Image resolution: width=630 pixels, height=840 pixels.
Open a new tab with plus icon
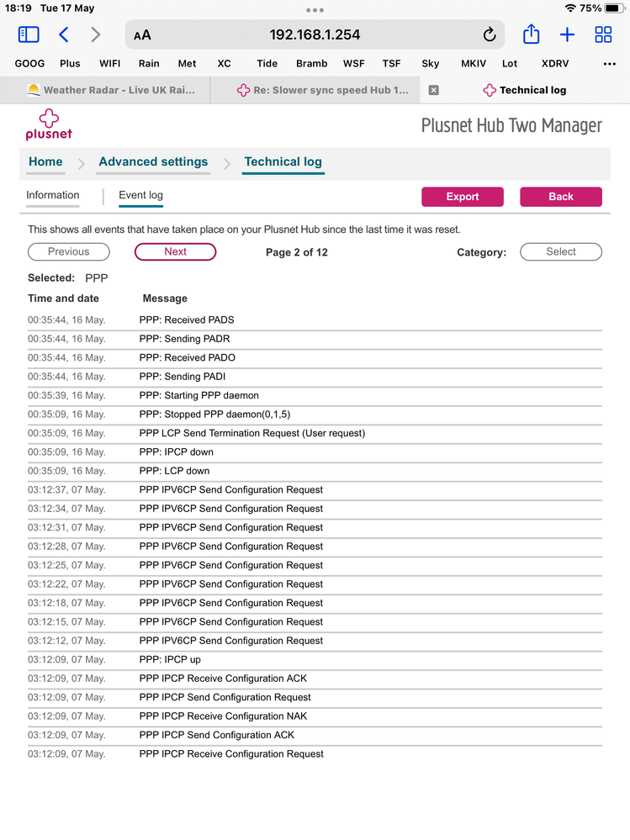[567, 34]
